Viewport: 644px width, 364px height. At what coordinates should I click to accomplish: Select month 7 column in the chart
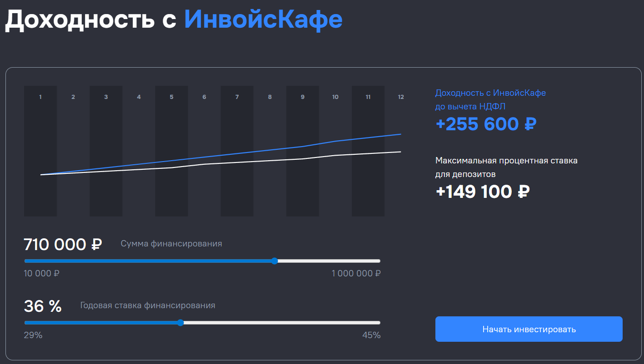coord(237,151)
